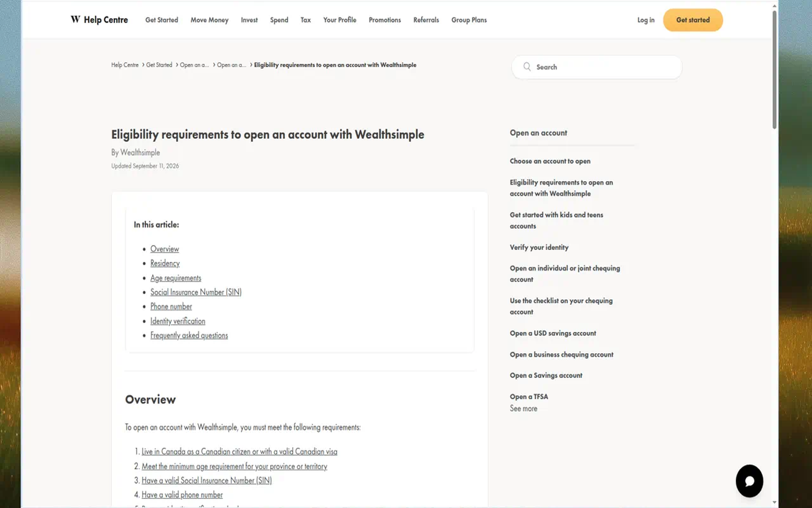Open the Referrals nav menu

(426, 20)
